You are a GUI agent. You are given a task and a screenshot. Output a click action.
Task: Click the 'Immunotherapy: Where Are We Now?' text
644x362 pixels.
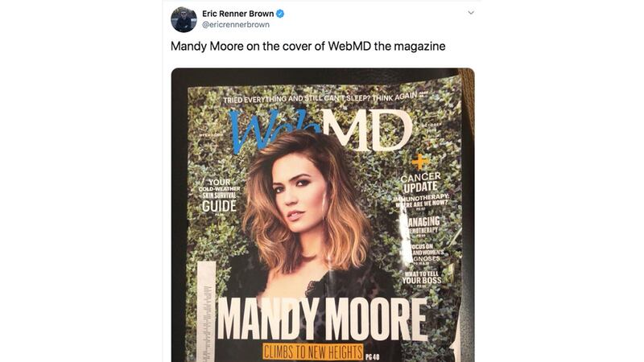coord(421,200)
